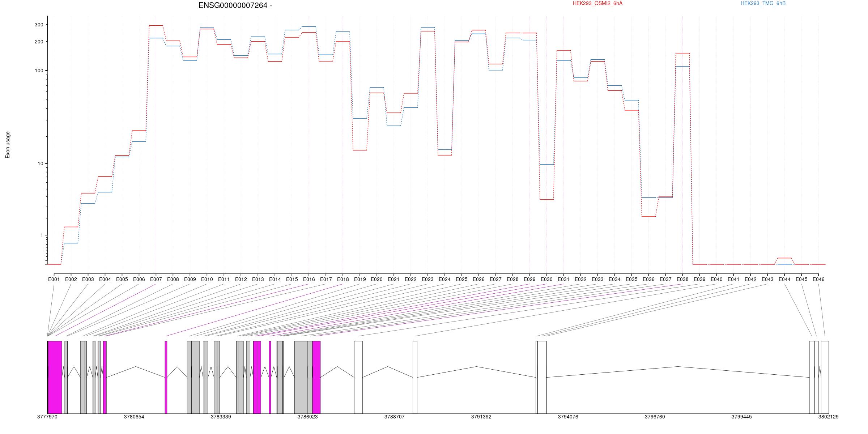The image size is (868, 434).
Task: Click the E010 exon label
Action: (x=207, y=279)
